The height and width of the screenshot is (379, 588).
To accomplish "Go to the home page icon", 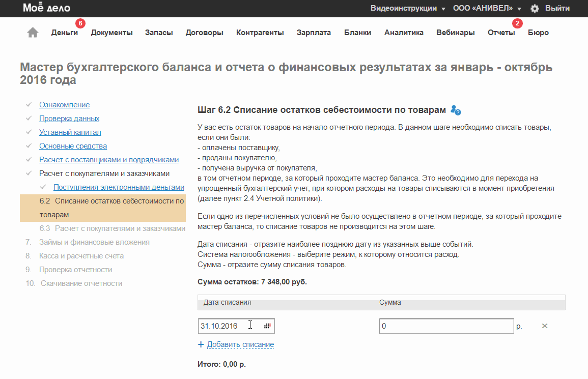I will coord(33,33).
